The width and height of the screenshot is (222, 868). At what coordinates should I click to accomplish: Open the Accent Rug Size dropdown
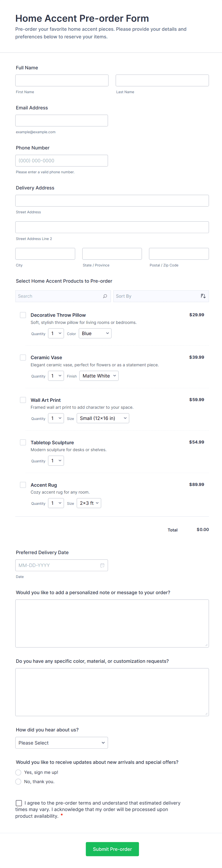click(x=89, y=503)
